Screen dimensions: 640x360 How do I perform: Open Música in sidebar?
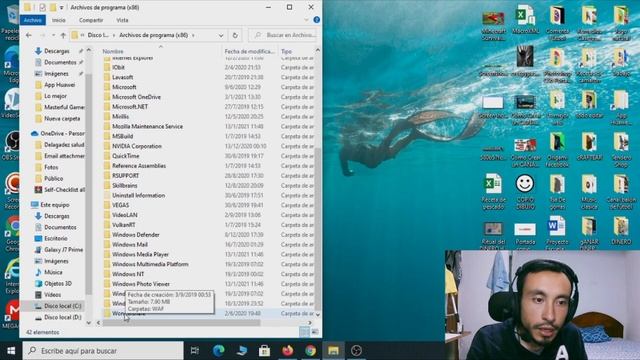(53, 272)
